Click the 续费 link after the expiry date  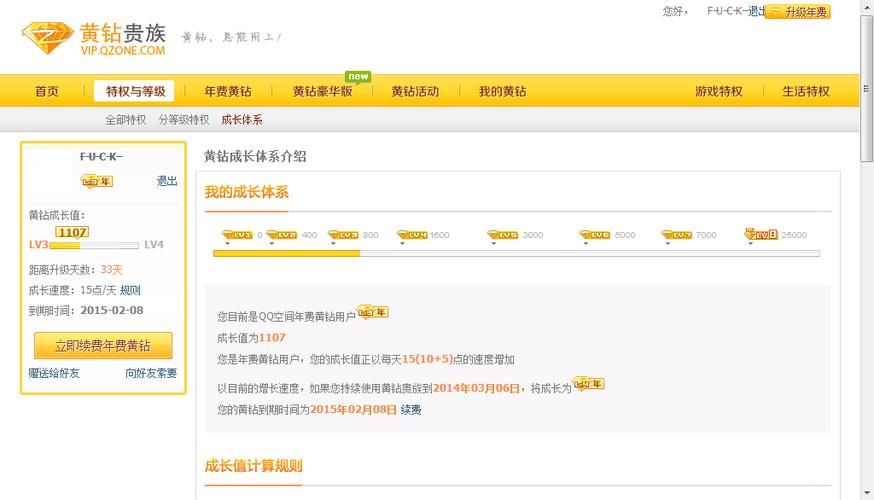pos(411,410)
